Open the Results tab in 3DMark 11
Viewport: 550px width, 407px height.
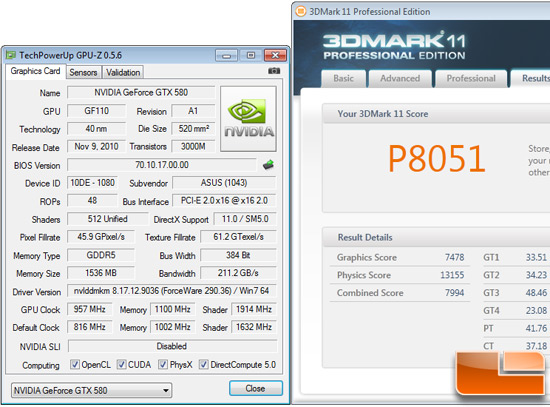(531, 78)
